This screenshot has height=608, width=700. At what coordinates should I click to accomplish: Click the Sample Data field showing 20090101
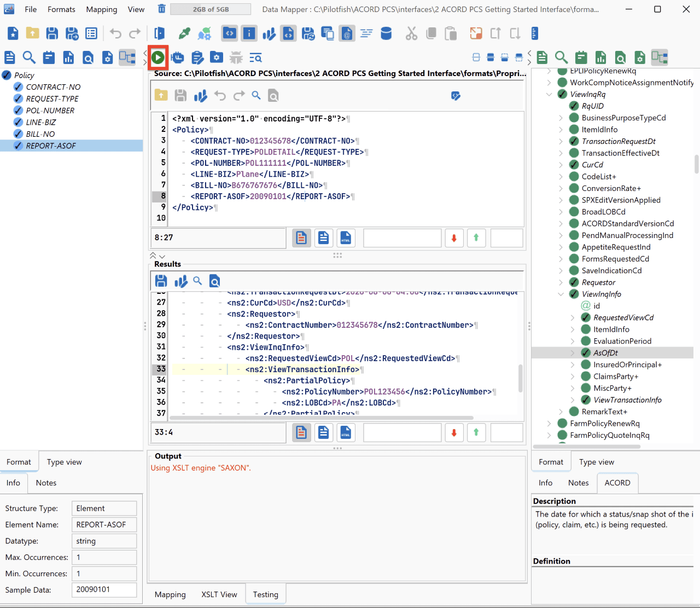point(104,589)
